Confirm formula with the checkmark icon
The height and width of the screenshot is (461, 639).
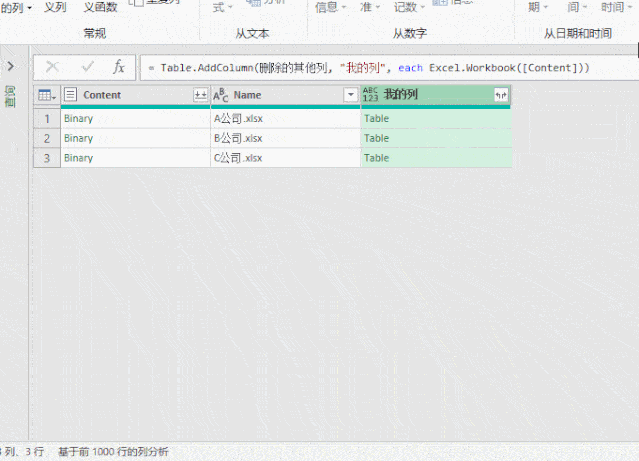pos(88,67)
